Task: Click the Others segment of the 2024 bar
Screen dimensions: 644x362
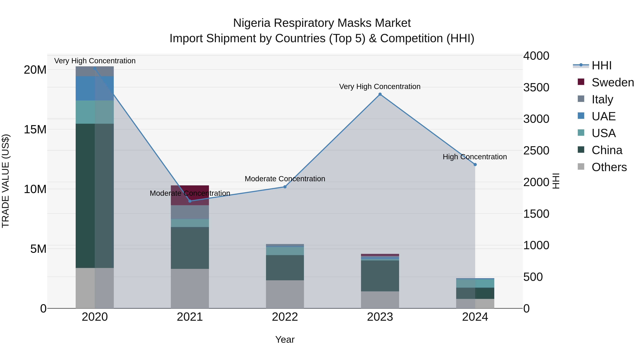Action: pyautogui.click(x=475, y=304)
